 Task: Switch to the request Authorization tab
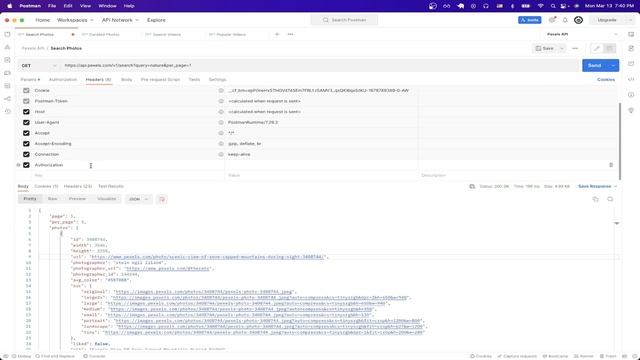[x=63, y=80]
